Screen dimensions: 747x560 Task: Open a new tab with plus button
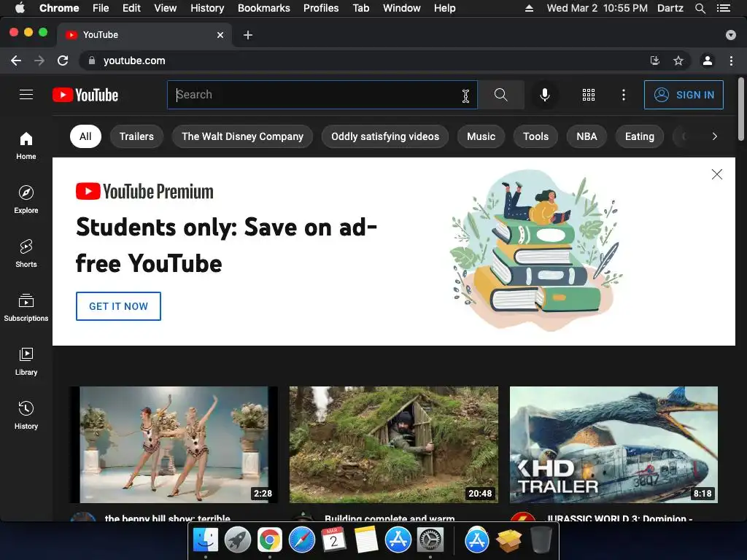click(248, 35)
